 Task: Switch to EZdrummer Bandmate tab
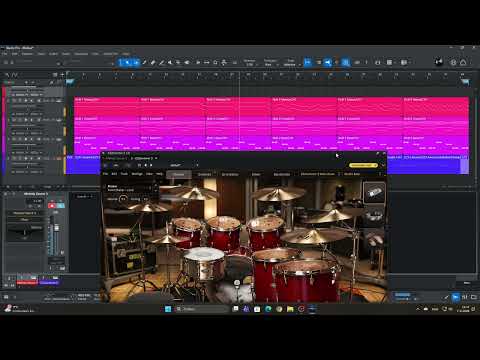282,174
